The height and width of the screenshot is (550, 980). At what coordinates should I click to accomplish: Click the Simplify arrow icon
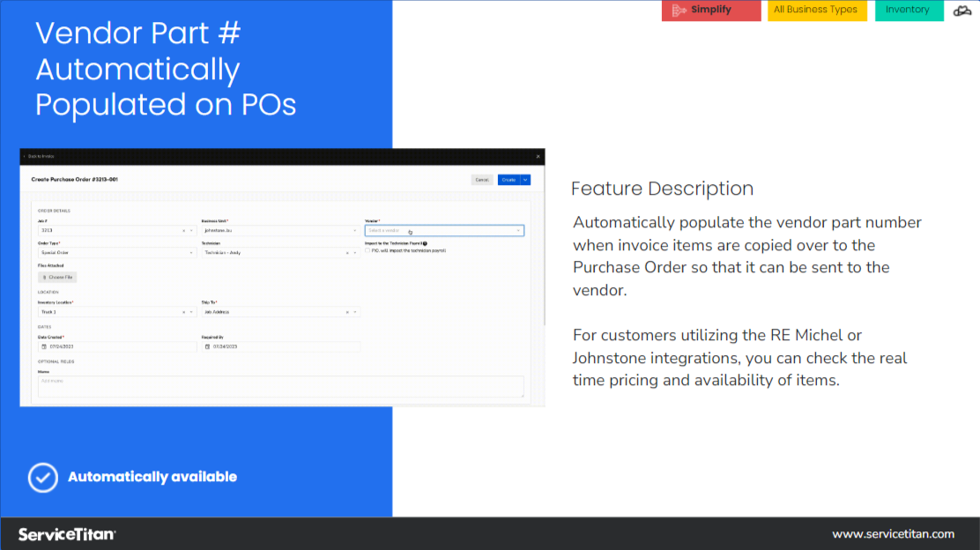pyautogui.click(x=679, y=10)
